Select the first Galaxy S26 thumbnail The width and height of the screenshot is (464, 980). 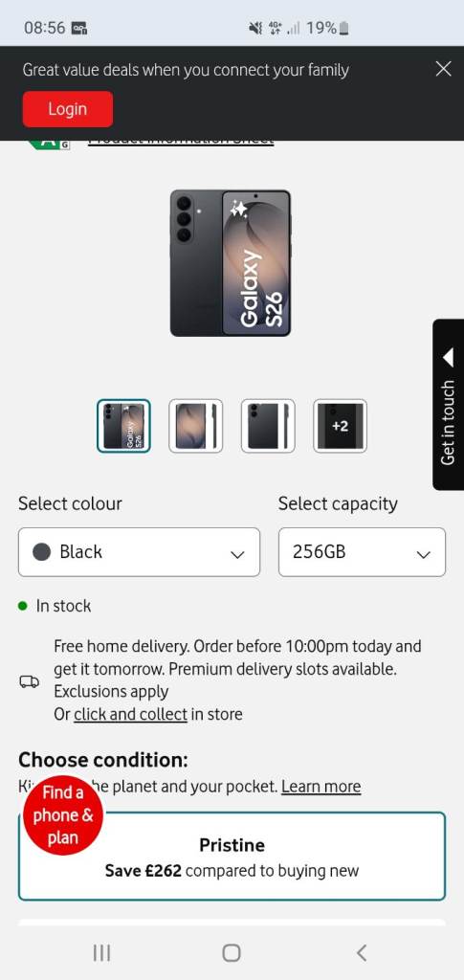(x=123, y=426)
